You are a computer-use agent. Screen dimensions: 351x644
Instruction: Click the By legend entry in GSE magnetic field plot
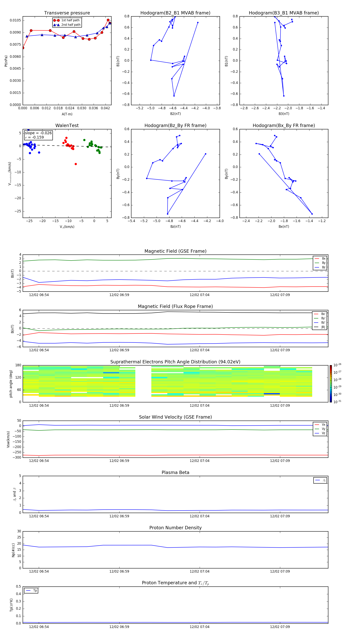[x=320, y=263]
